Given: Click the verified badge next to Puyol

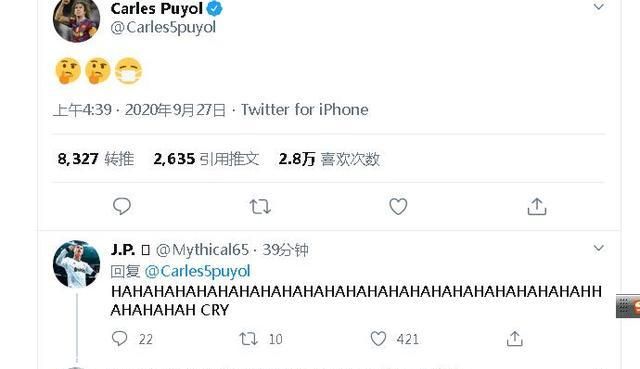Looking at the screenshot, I should (x=214, y=8).
